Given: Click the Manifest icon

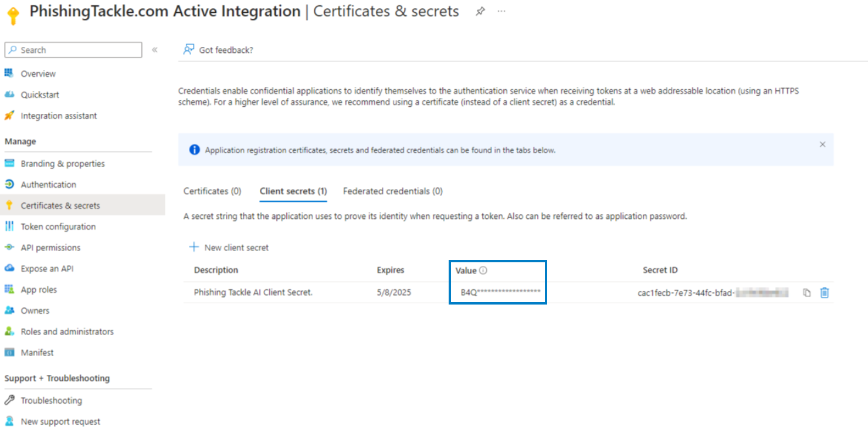Looking at the screenshot, I should (9, 353).
